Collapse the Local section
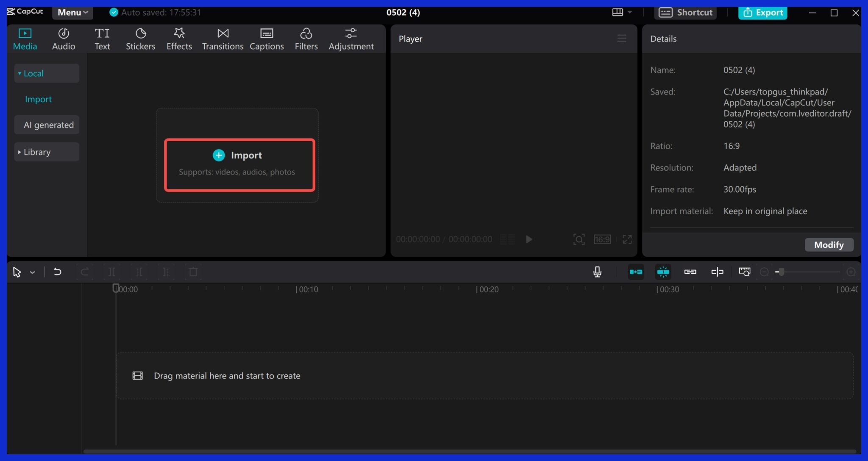868x461 pixels. click(x=47, y=73)
